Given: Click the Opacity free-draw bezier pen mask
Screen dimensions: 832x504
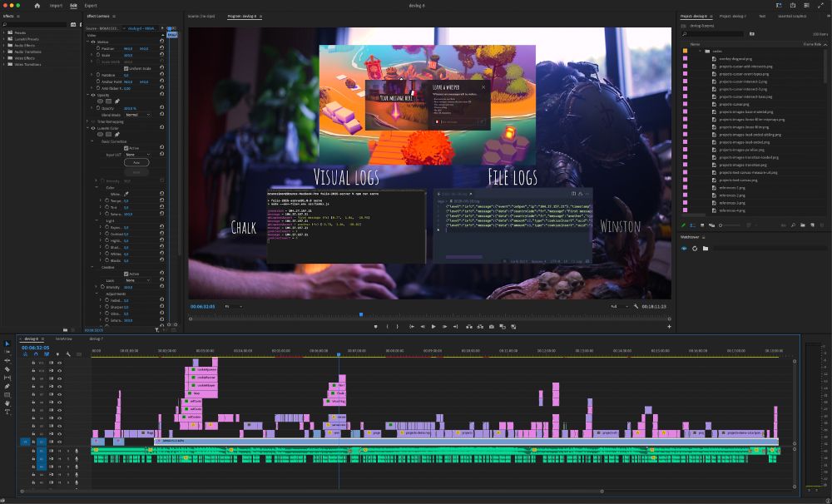Looking at the screenshot, I should click(117, 101).
